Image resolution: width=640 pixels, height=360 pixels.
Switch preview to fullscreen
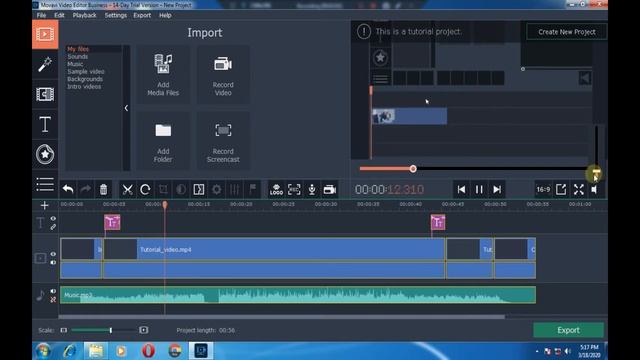[579, 189]
